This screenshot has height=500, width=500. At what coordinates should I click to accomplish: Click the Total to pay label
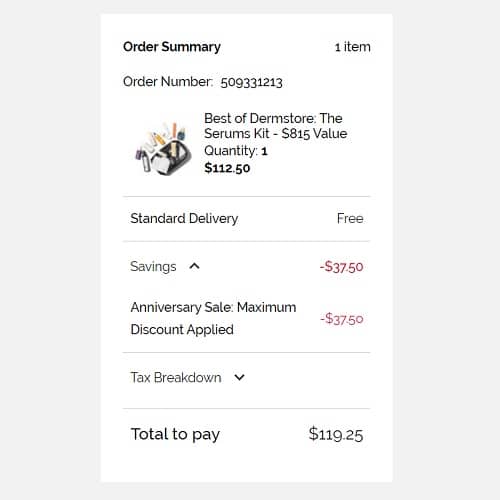tap(175, 434)
